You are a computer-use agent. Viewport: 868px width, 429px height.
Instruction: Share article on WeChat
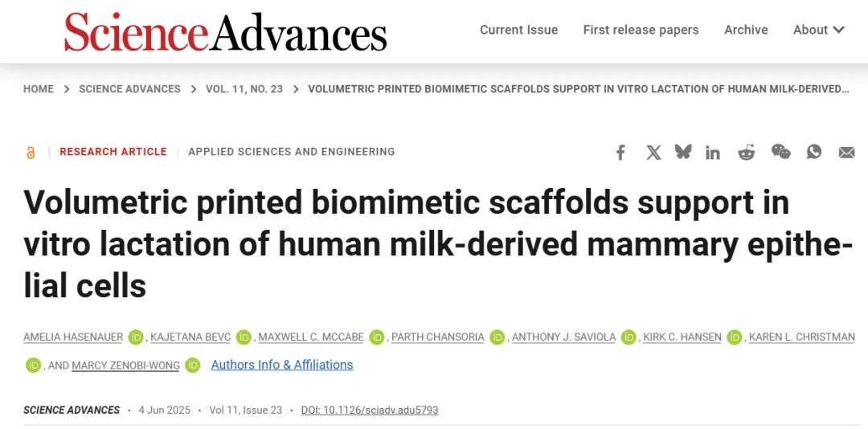pos(780,152)
